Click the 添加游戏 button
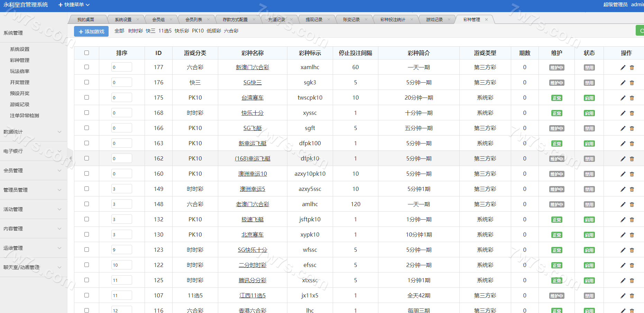The width and height of the screenshot is (644, 313). coord(91,31)
